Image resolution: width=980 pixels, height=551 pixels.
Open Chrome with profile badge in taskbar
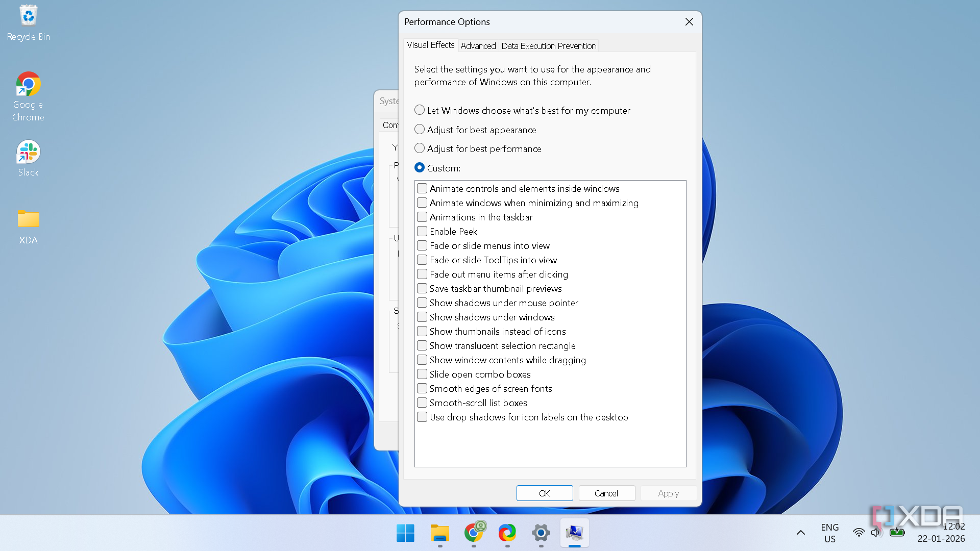474,533
